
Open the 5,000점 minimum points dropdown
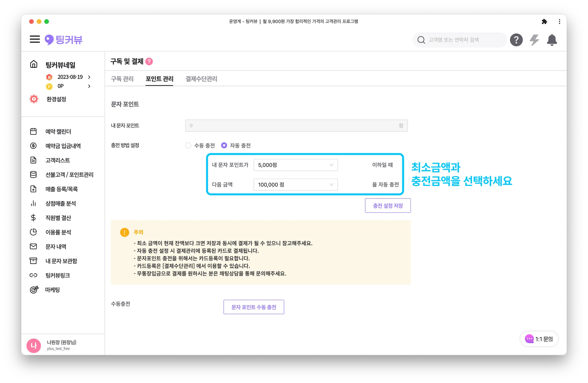coord(295,165)
